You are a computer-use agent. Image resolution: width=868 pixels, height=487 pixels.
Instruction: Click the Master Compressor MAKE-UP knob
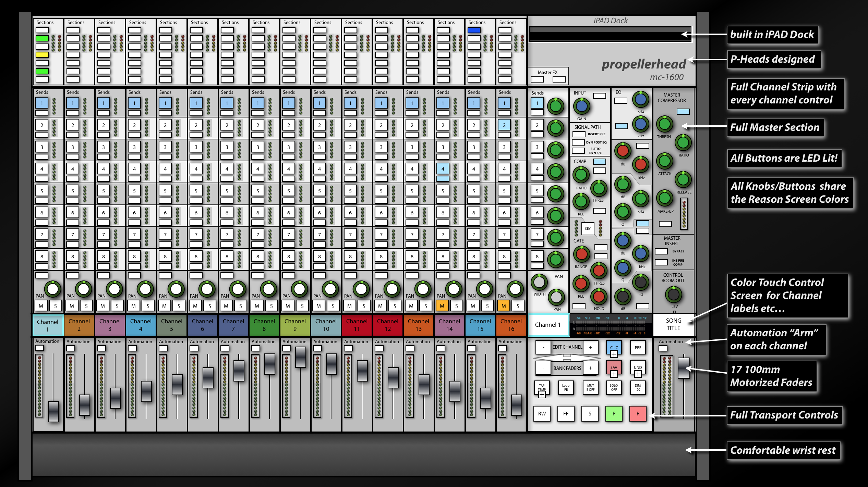point(664,198)
